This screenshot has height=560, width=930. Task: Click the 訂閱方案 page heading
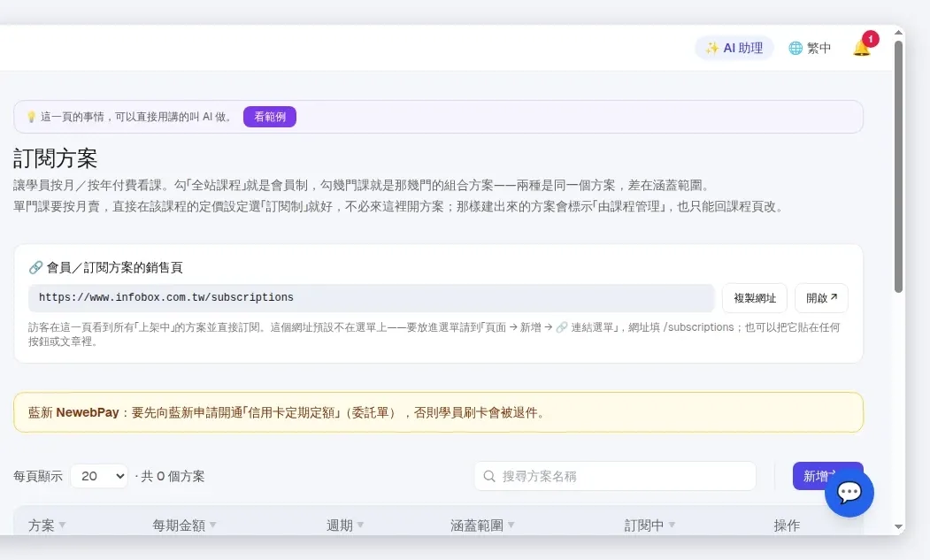[55, 158]
